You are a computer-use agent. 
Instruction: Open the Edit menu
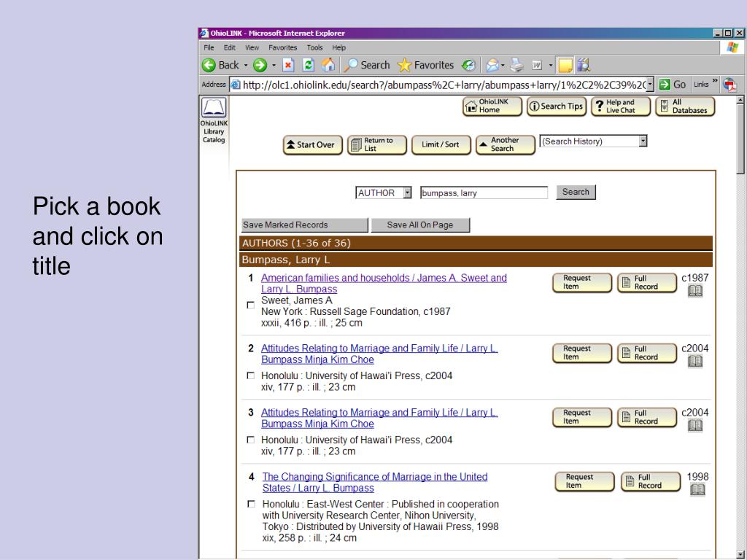[230, 47]
